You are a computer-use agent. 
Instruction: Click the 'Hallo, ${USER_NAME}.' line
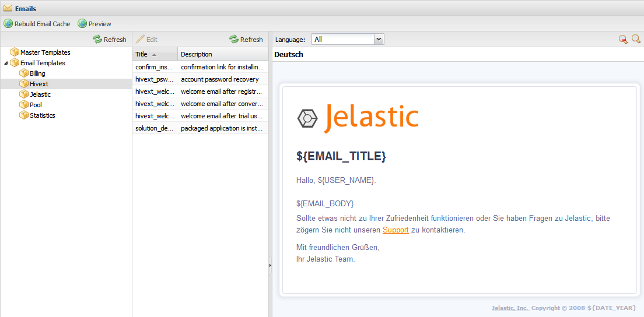point(336,180)
